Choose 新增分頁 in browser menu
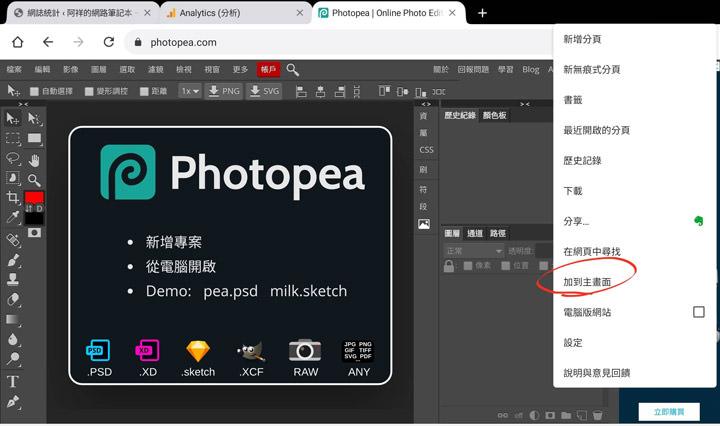The width and height of the screenshot is (720, 426). pyautogui.click(x=582, y=39)
